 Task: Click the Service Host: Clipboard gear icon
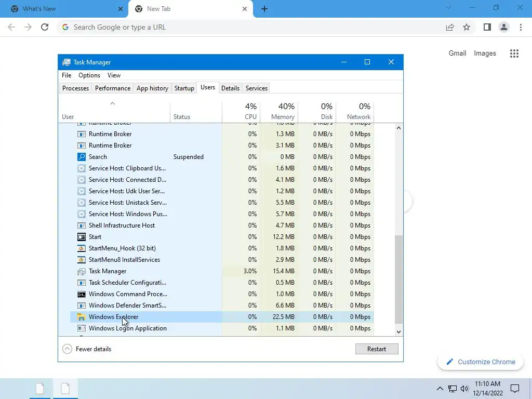coord(82,168)
